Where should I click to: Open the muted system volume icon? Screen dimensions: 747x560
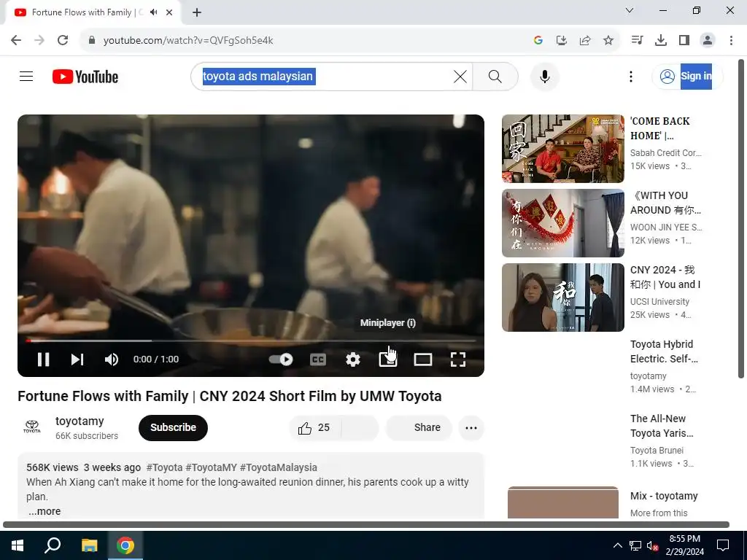pos(653,545)
